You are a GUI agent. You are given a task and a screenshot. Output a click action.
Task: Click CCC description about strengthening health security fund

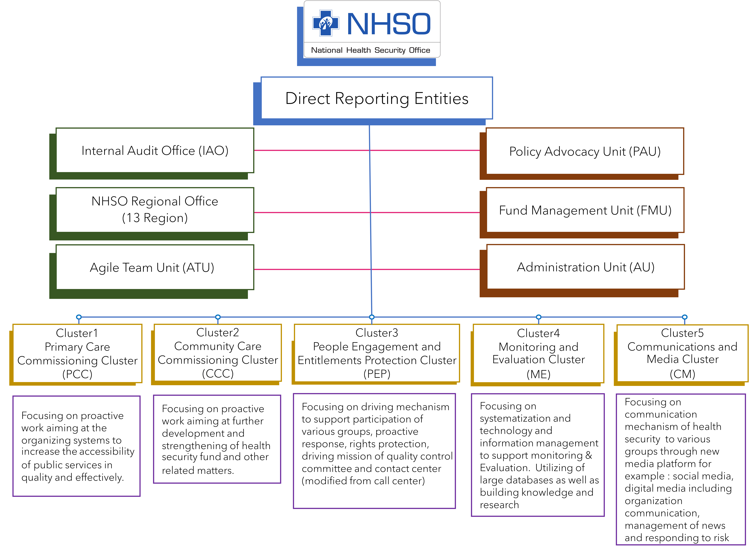[x=217, y=439]
